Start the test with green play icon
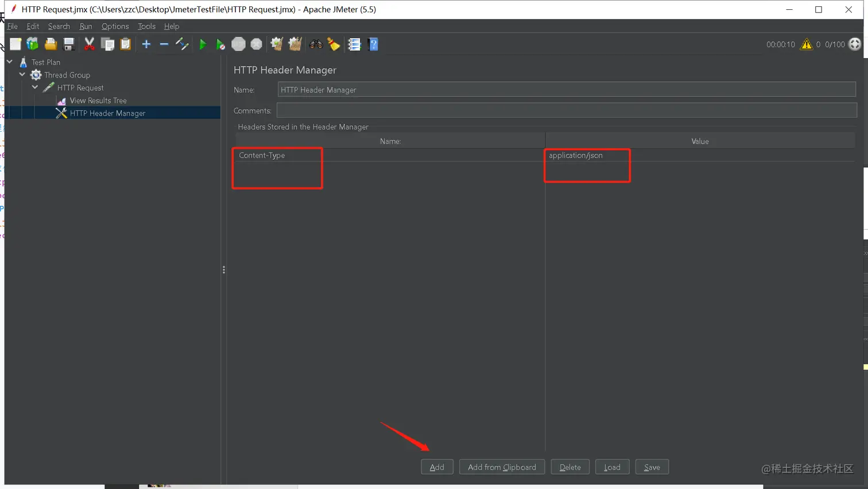 click(x=203, y=44)
